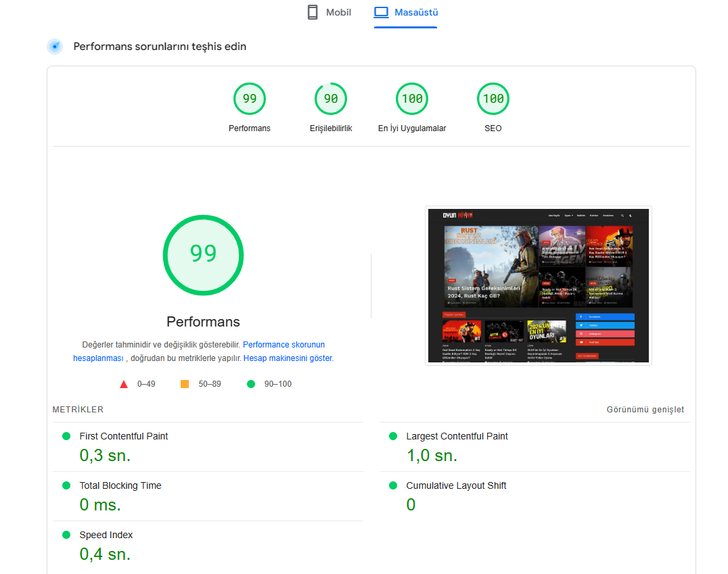This screenshot has height=574, width=728.
Task: Open the Performans 99 score gauge
Action: click(x=250, y=99)
